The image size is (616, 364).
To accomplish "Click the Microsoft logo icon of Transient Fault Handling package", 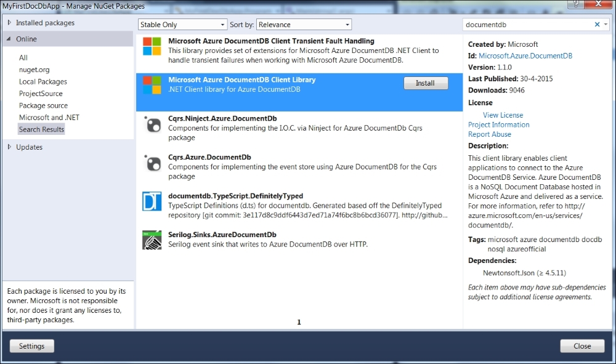I will pyautogui.click(x=152, y=46).
